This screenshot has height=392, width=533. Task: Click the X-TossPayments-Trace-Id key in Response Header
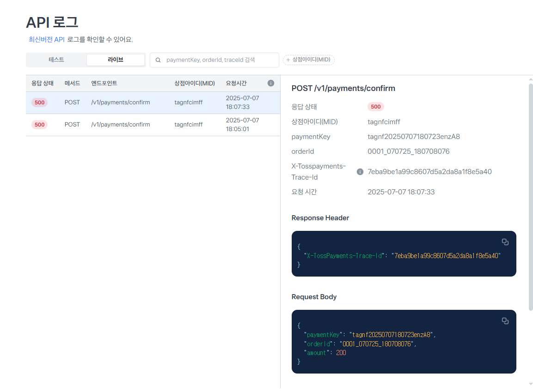344,256
